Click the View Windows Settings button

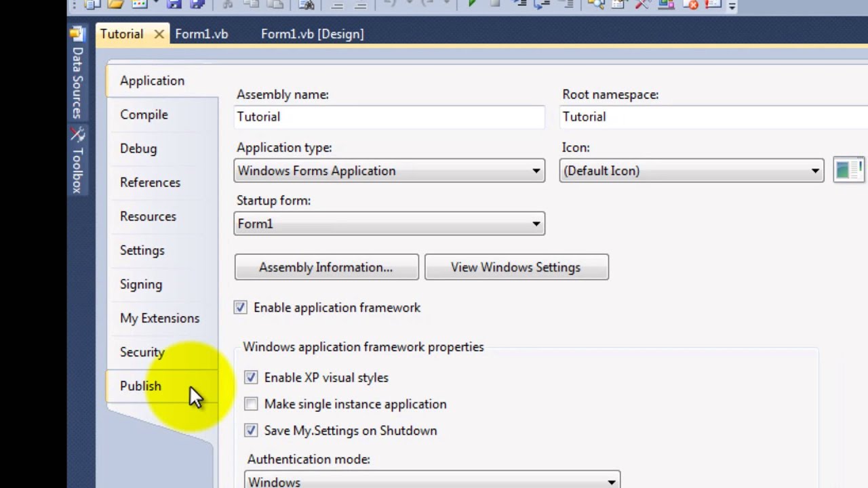coord(516,267)
